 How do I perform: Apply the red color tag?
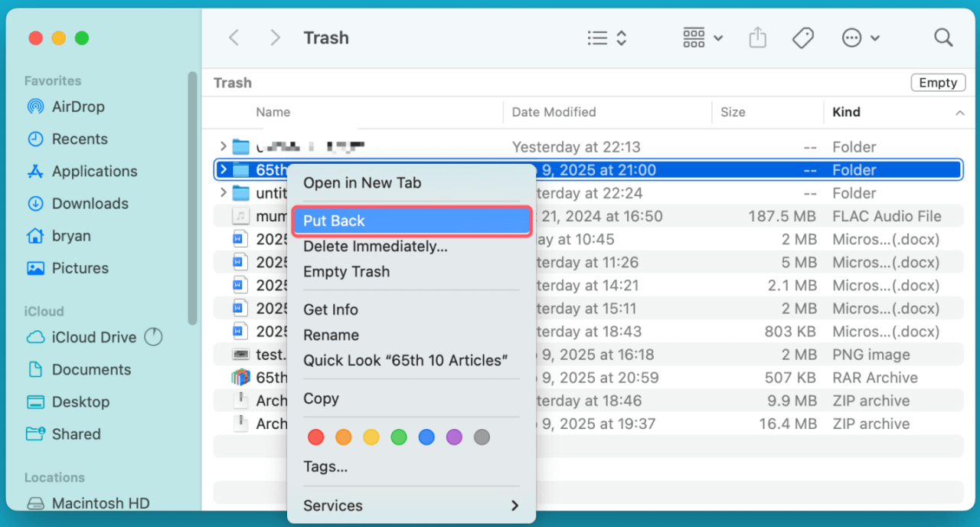(x=315, y=437)
